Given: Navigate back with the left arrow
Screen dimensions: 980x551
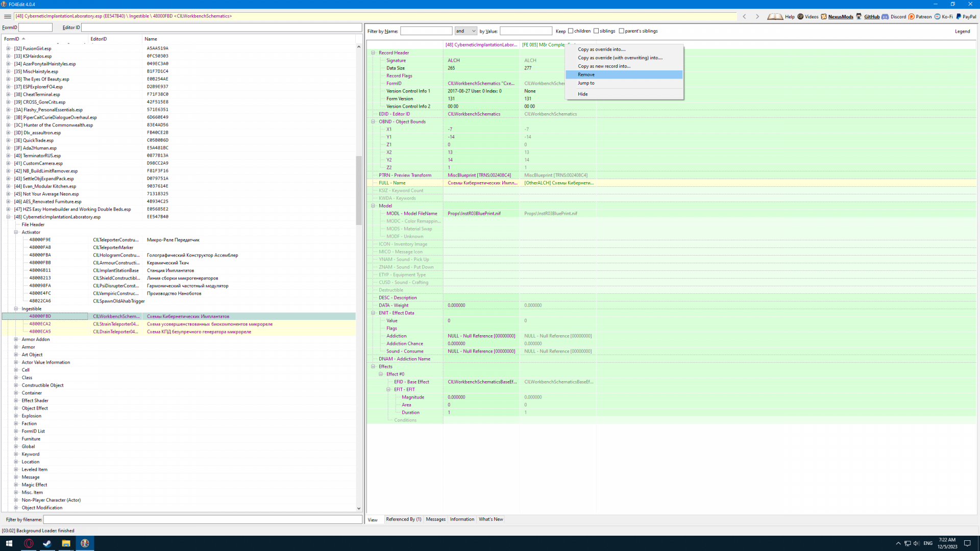Looking at the screenshot, I should pyautogui.click(x=744, y=16).
